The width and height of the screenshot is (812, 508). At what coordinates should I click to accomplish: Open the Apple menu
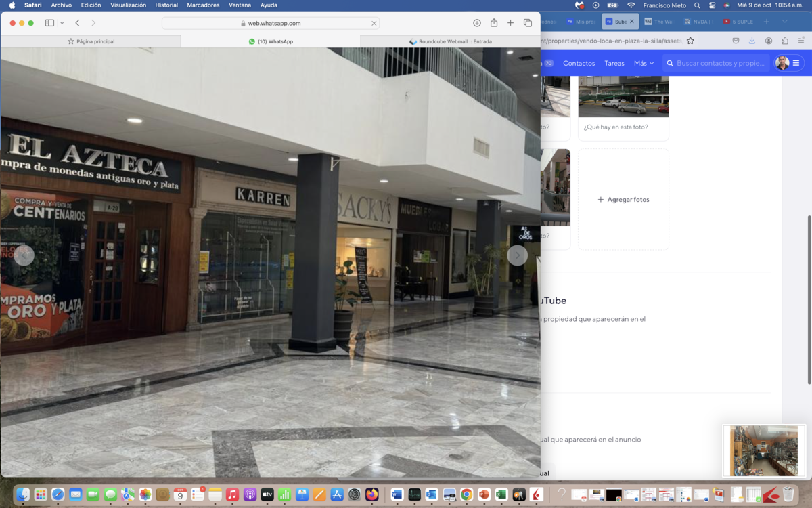[12, 5]
